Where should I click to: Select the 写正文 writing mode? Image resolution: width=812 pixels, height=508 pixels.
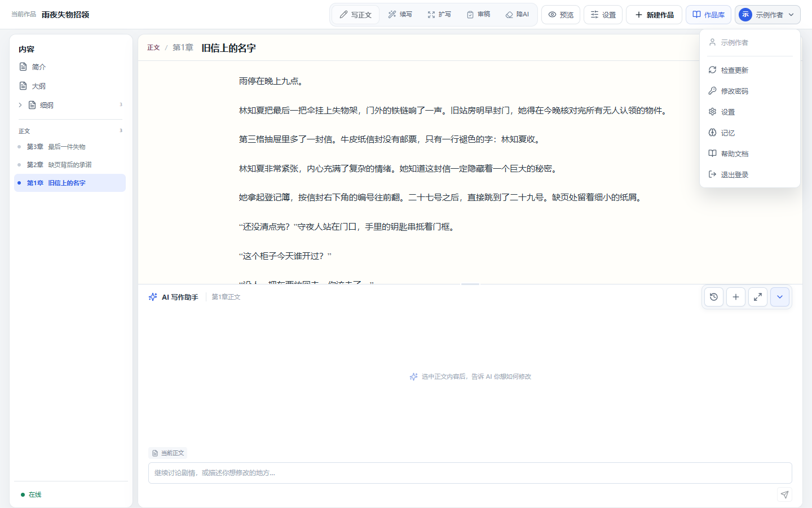(x=356, y=15)
